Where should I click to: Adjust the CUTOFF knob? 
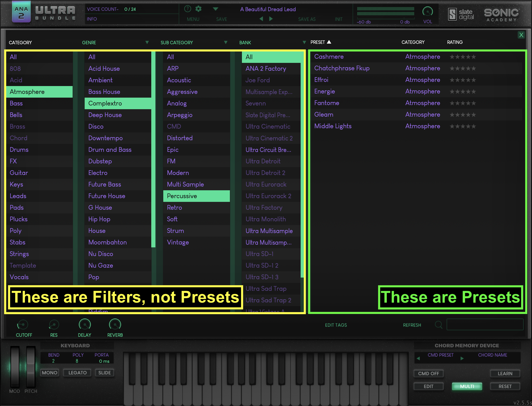coord(23,325)
